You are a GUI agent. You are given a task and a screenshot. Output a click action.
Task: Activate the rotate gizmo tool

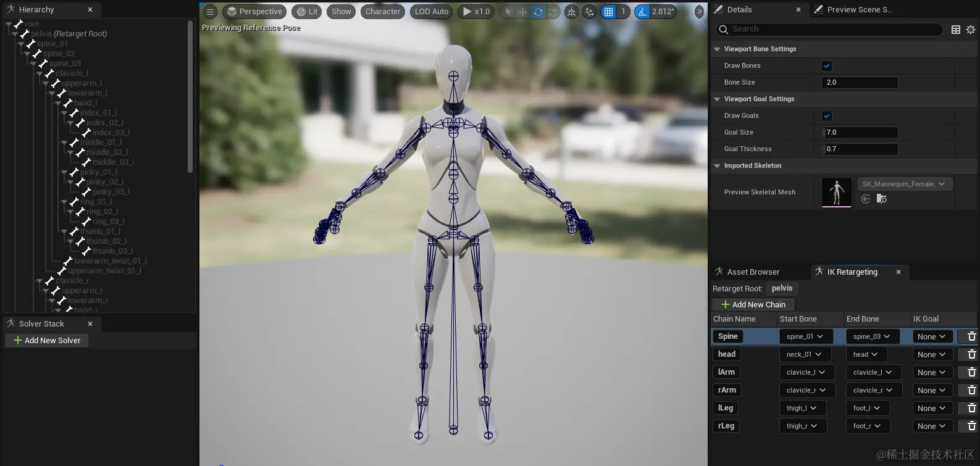(x=538, y=12)
